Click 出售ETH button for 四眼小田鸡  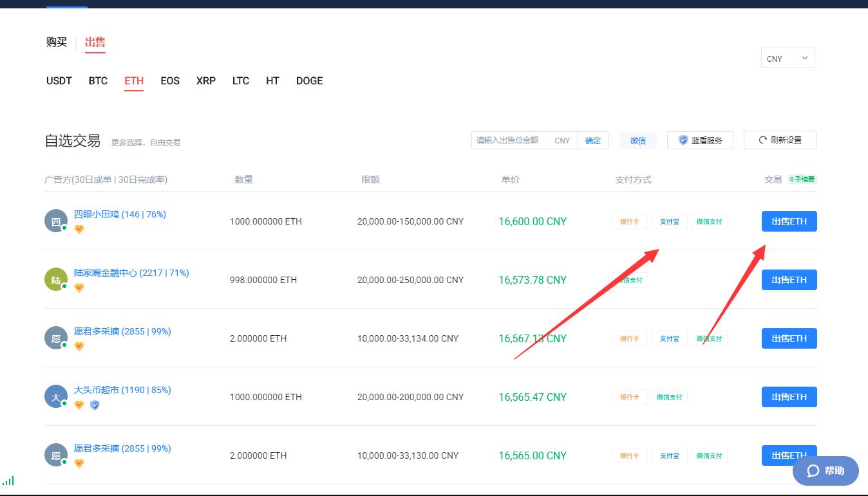click(x=789, y=221)
